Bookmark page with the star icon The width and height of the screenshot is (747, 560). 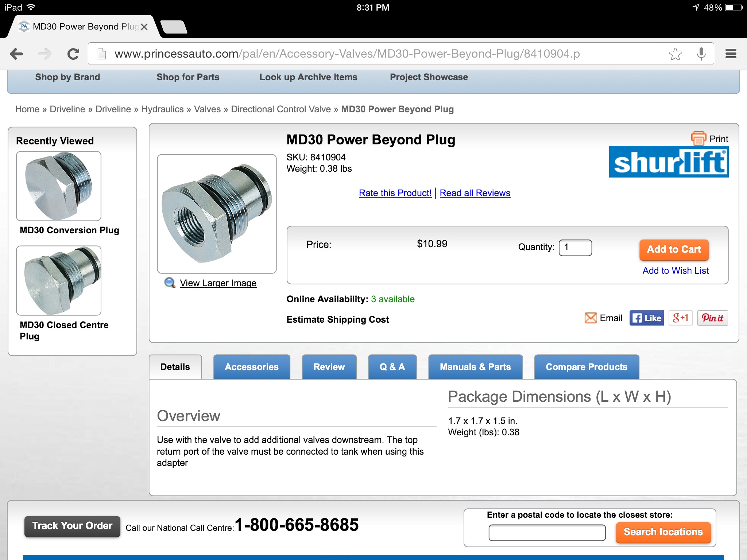(675, 54)
